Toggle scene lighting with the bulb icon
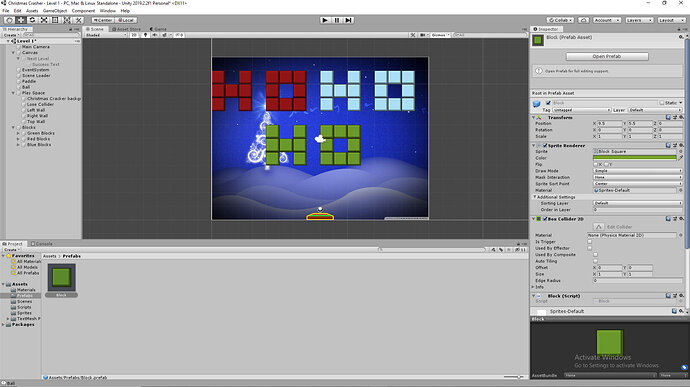This screenshot has width=690, height=387. 145,35
